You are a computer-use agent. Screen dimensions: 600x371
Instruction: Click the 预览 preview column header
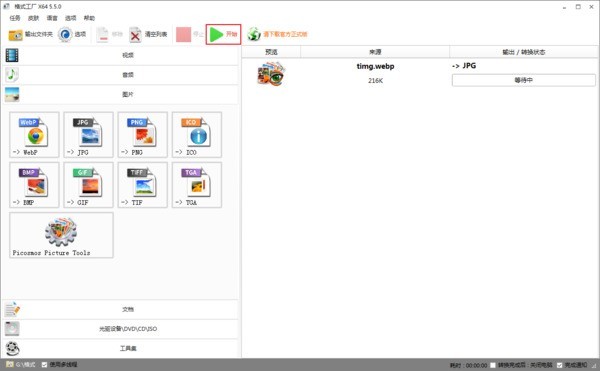271,52
